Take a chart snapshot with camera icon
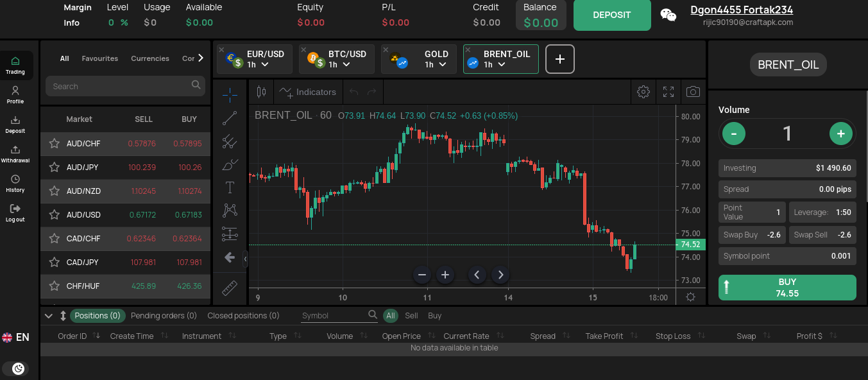The width and height of the screenshot is (868, 380). [x=693, y=92]
